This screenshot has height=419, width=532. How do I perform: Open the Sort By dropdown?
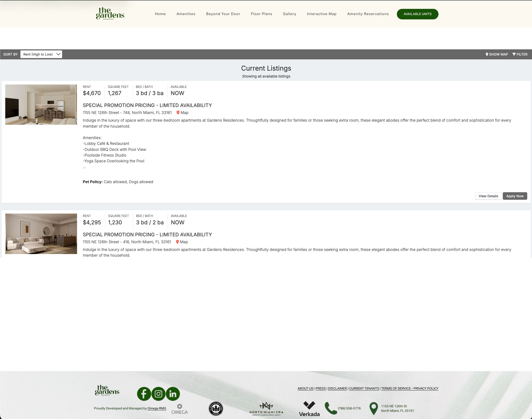coord(41,54)
